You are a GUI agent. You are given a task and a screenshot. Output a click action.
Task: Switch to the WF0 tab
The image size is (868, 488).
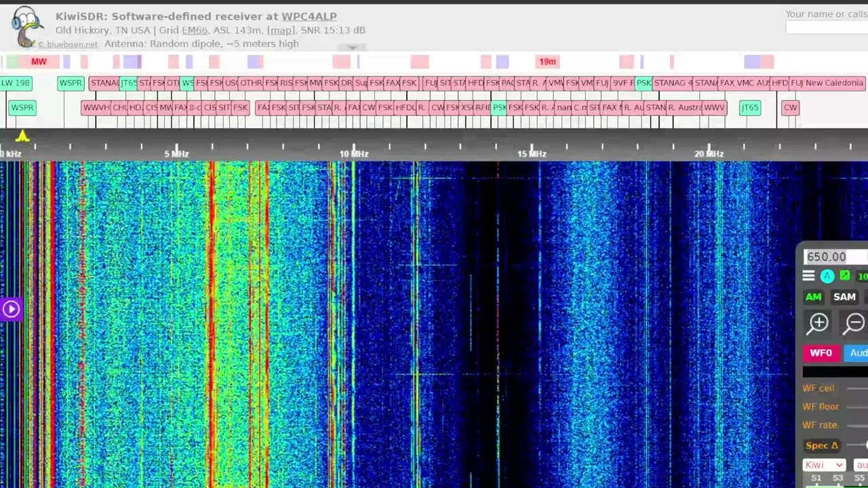point(821,352)
